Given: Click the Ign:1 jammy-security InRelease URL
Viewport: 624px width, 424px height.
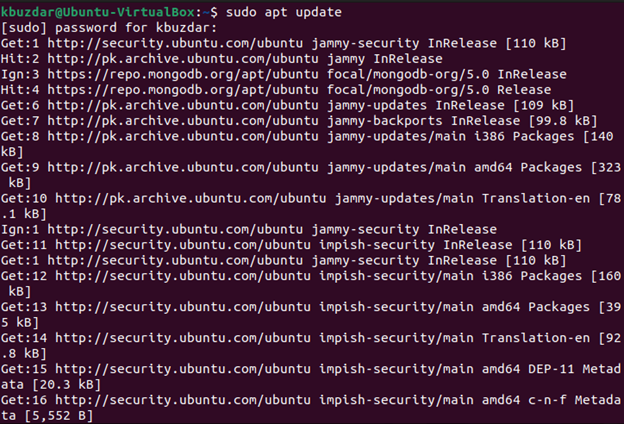Looking at the screenshot, I should tap(175, 230).
